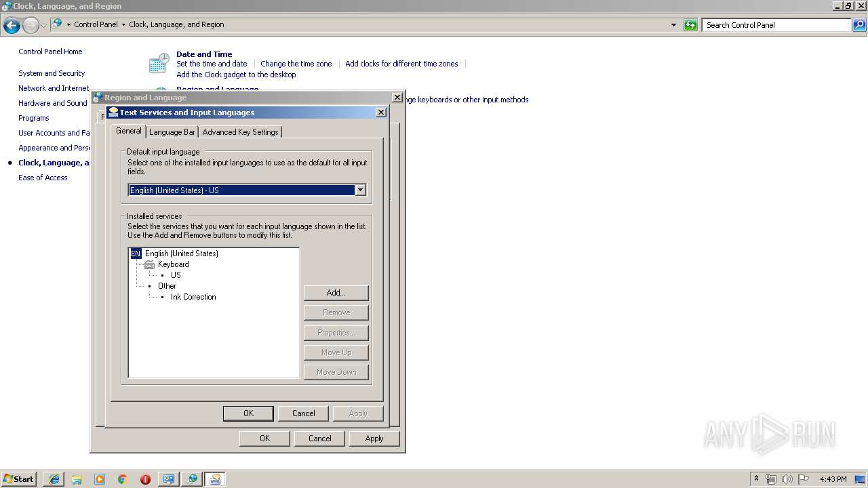Switch to the globe Control Panel taskbar item

(x=192, y=479)
